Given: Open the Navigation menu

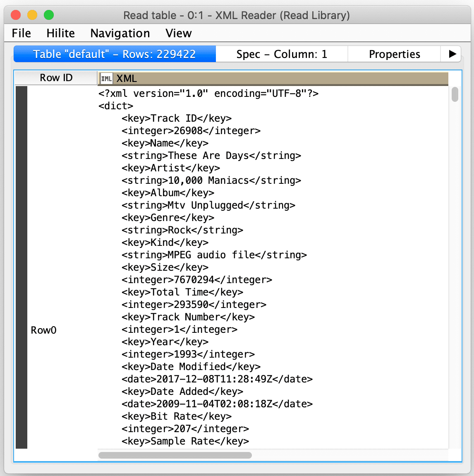Looking at the screenshot, I should [x=120, y=33].
